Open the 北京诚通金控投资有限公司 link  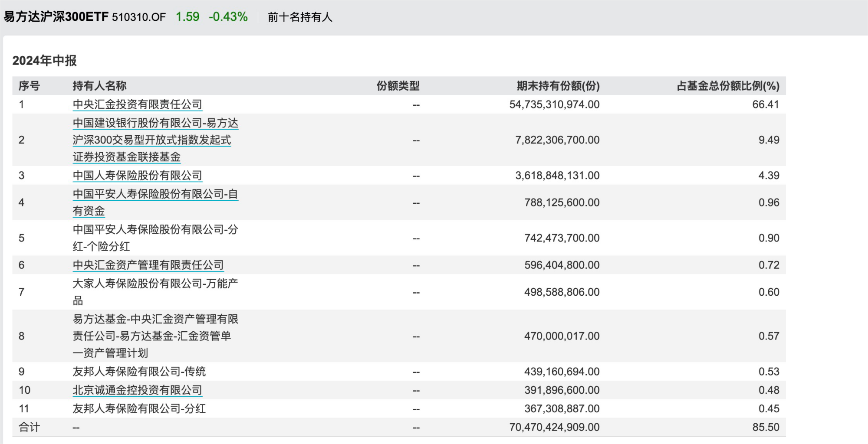click(137, 390)
